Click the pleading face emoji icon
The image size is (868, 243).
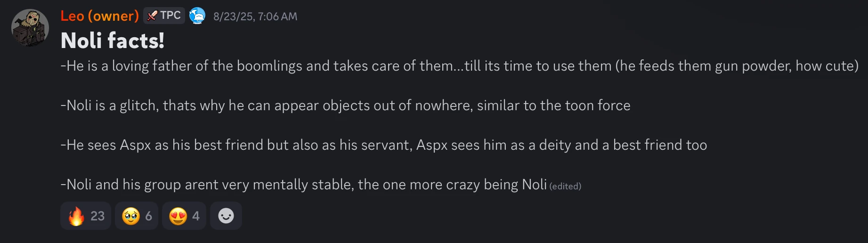pyautogui.click(x=131, y=216)
